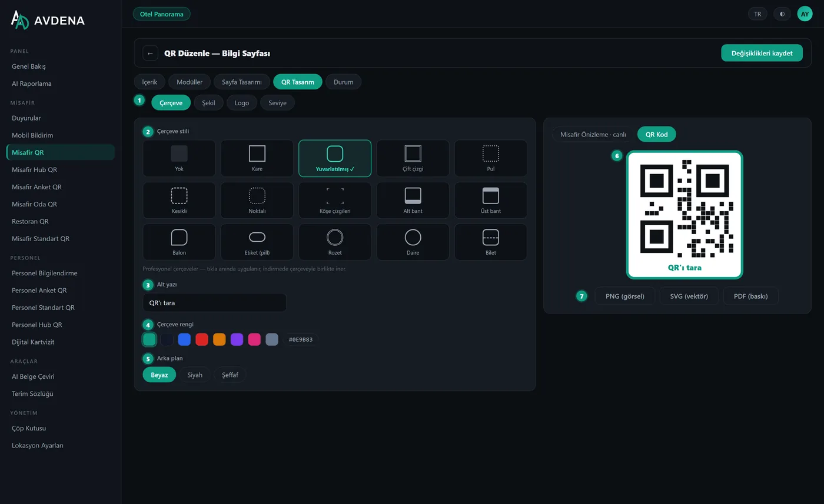This screenshot has height=504, width=824.
Task: Click the Alt yazı text field
Action: point(215,303)
